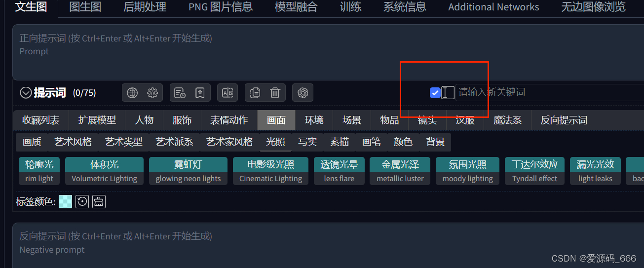Click the ChatGPT logo icon
Screen dimensions: 644x268
coord(303,93)
